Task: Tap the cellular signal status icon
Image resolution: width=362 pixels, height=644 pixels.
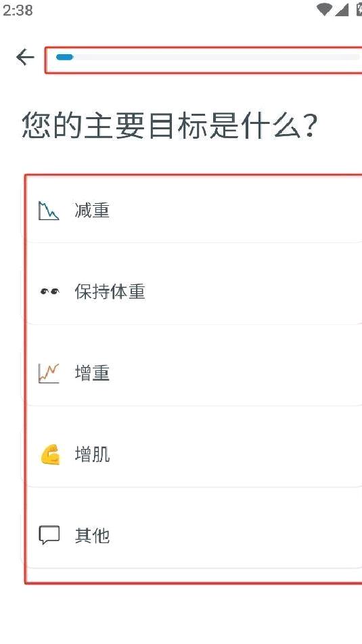Action: coord(342,10)
